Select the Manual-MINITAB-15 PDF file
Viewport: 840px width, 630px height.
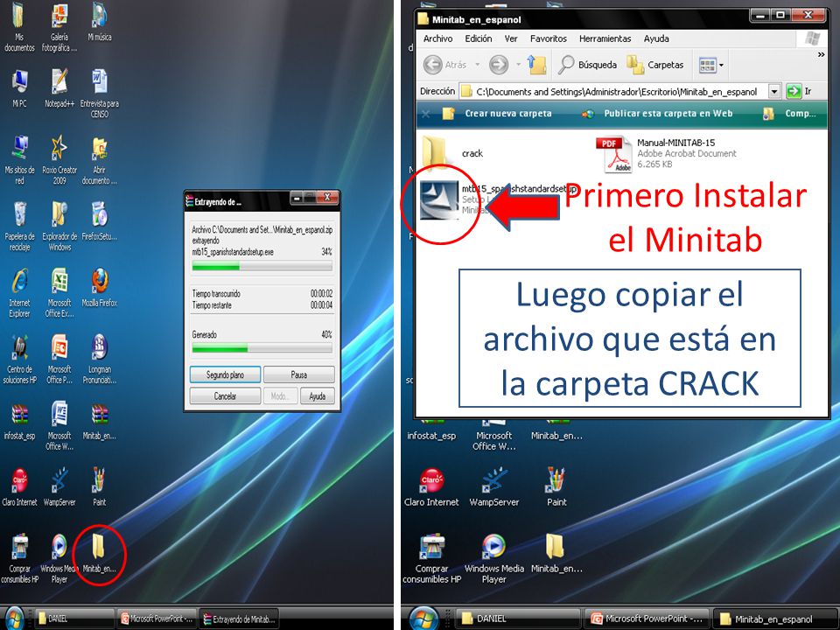click(x=667, y=154)
